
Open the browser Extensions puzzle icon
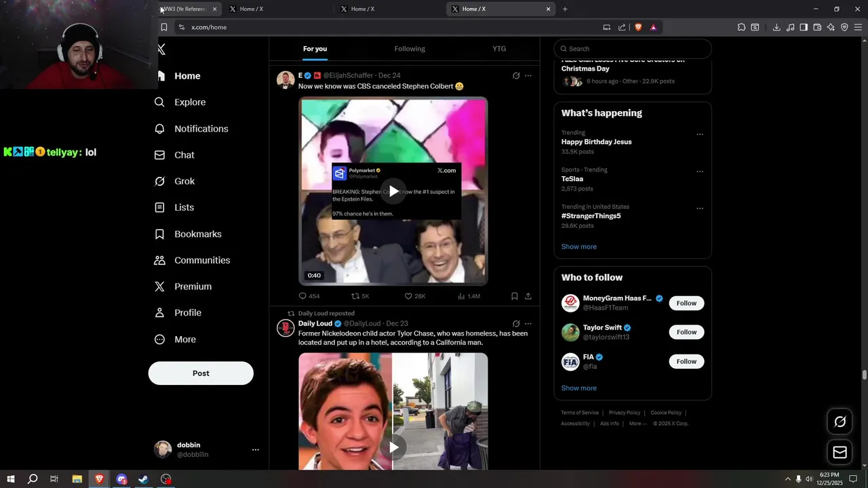[741, 27]
